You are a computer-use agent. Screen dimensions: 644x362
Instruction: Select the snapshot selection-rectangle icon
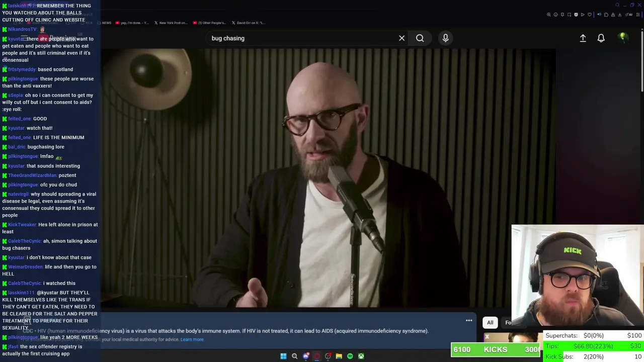[x=569, y=15]
